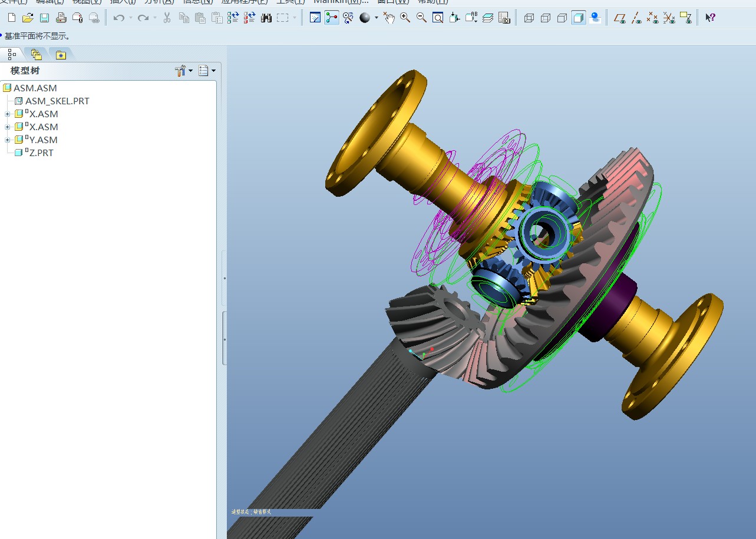
Task: Open the Layers tool
Action: [488, 18]
